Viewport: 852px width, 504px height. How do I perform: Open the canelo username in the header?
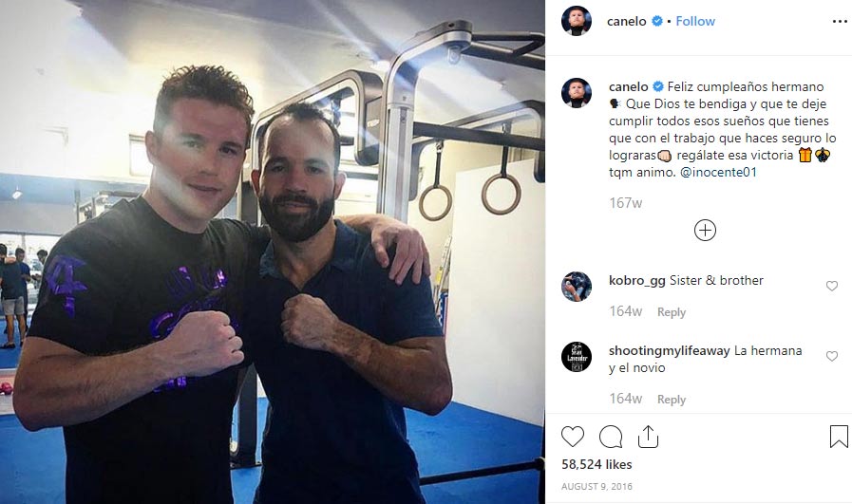point(627,21)
